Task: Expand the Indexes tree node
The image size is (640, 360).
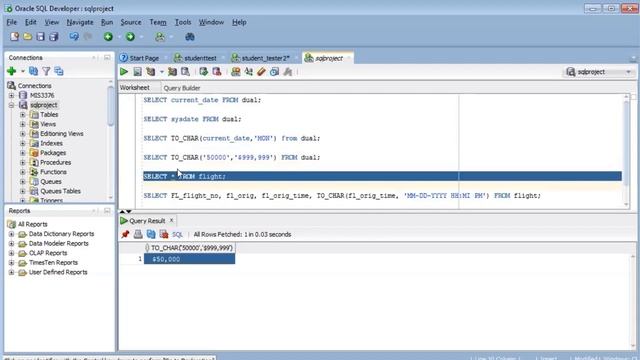Action: pyautogui.click(x=23, y=143)
